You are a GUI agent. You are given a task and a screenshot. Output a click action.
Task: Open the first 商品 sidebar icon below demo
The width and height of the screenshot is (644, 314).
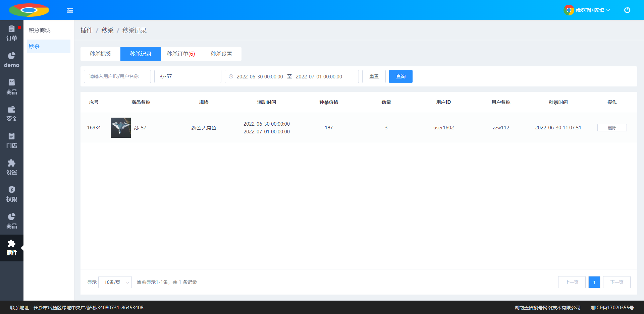(x=11, y=87)
